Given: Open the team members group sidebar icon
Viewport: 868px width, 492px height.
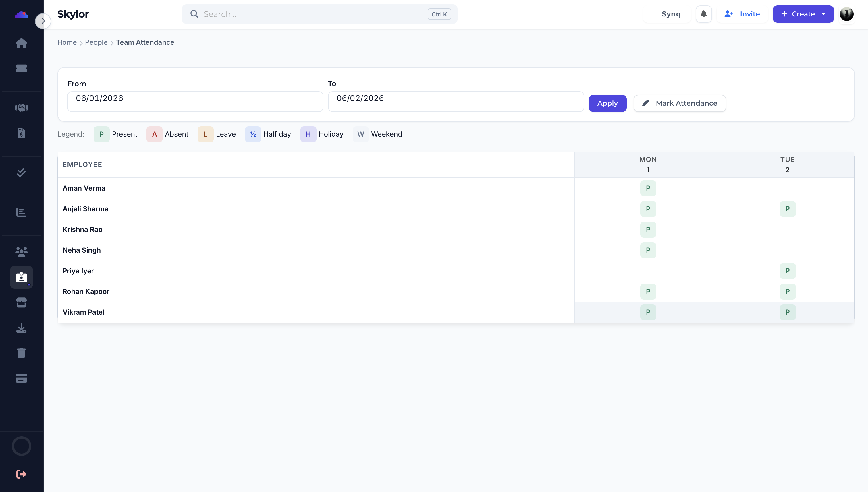Looking at the screenshot, I should click(x=21, y=252).
